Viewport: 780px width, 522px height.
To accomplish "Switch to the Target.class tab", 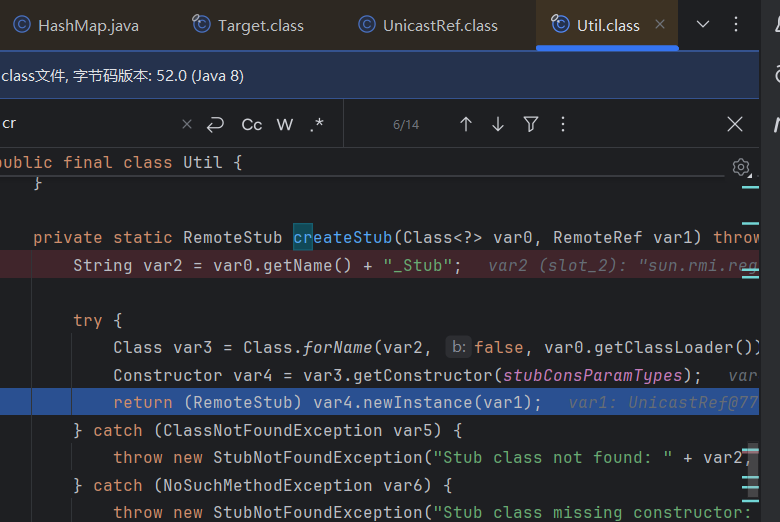I will [250, 25].
